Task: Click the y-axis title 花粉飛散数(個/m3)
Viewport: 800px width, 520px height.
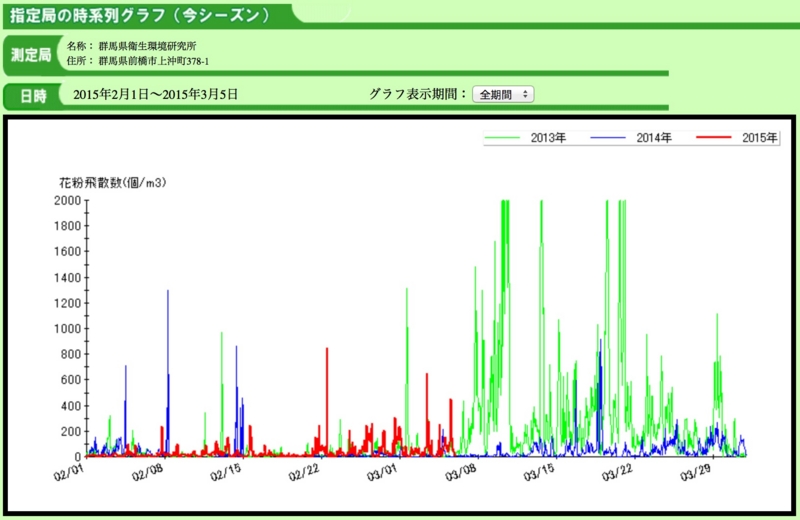Action: tap(113, 183)
